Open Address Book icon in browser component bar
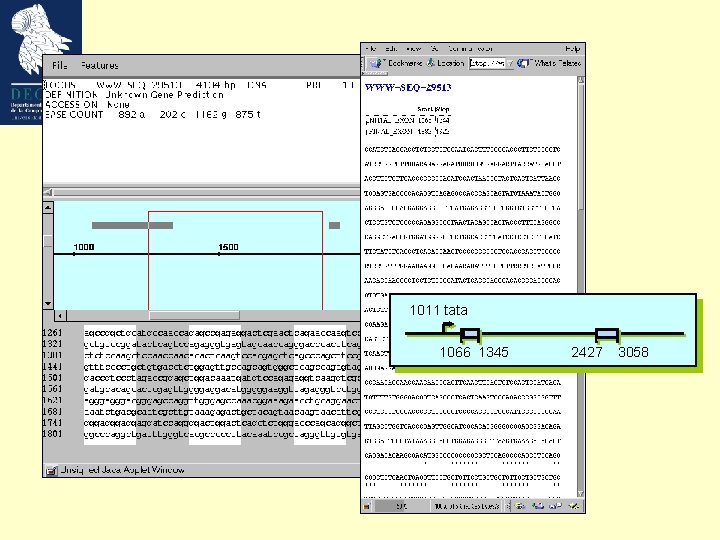Screen dimensions: 720x540 click(x=556, y=506)
